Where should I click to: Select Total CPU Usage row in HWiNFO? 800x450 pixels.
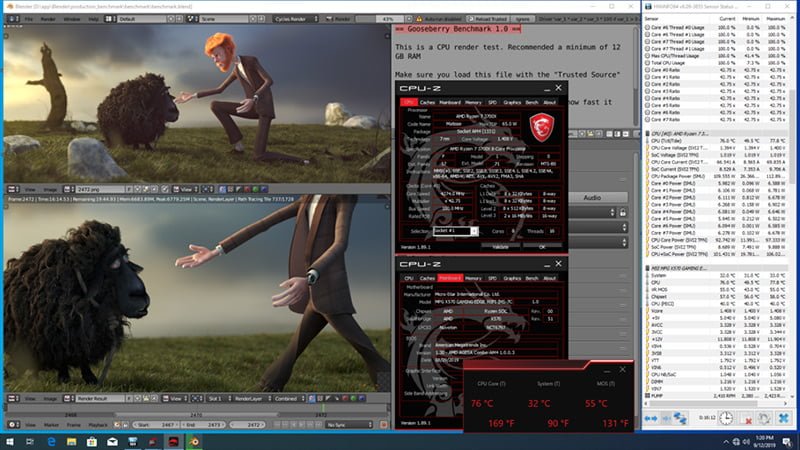[x=715, y=63]
